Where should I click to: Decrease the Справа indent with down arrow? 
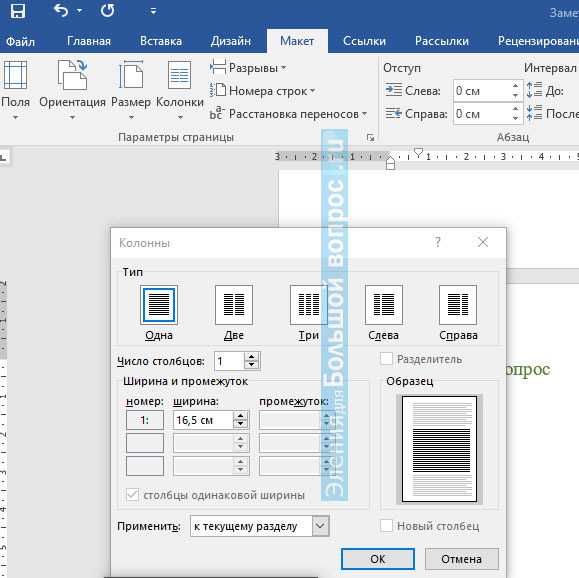click(515, 119)
